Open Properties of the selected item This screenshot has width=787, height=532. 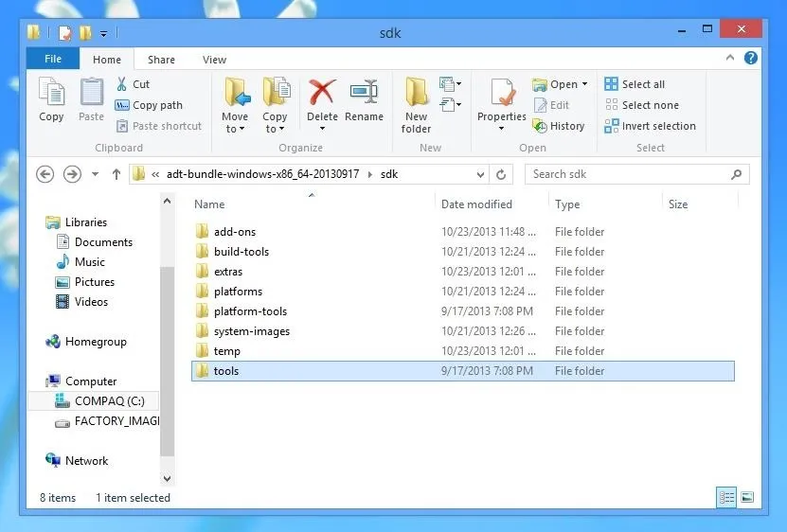point(501,104)
